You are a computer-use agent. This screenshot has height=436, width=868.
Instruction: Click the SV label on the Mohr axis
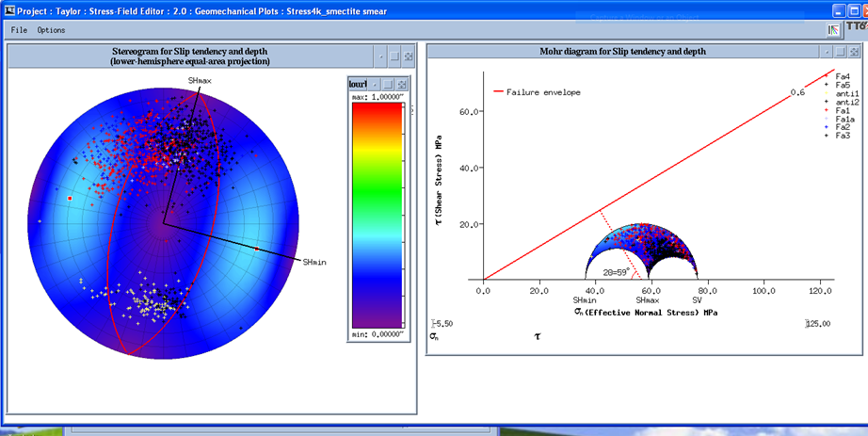coord(698,299)
